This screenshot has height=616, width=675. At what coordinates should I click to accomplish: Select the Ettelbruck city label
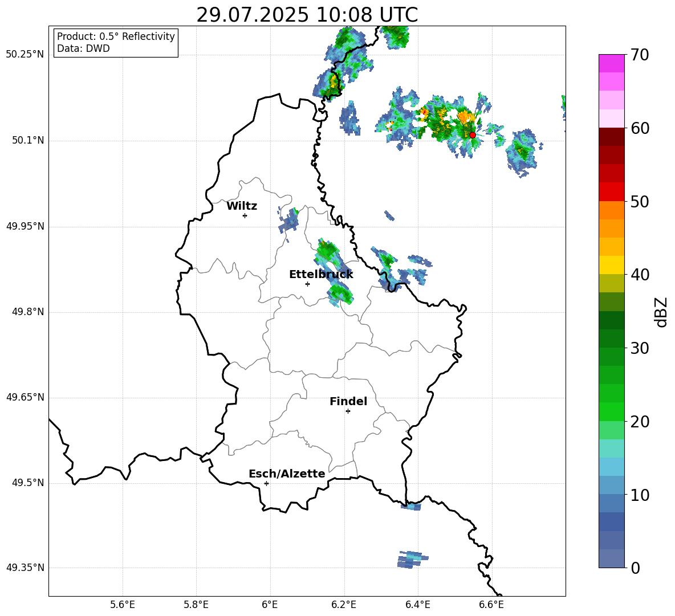(x=321, y=275)
